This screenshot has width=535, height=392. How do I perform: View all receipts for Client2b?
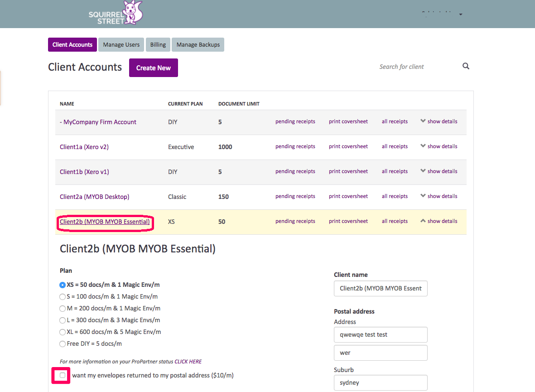[395, 221]
